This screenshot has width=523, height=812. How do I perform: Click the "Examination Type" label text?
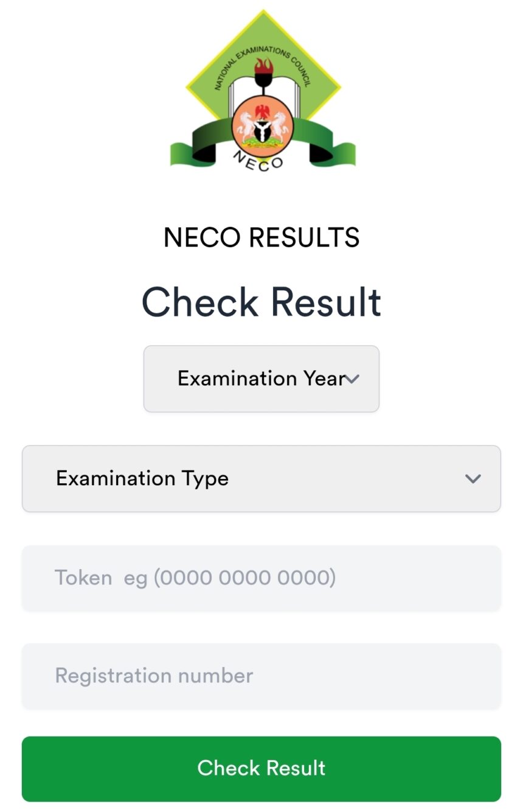(142, 478)
